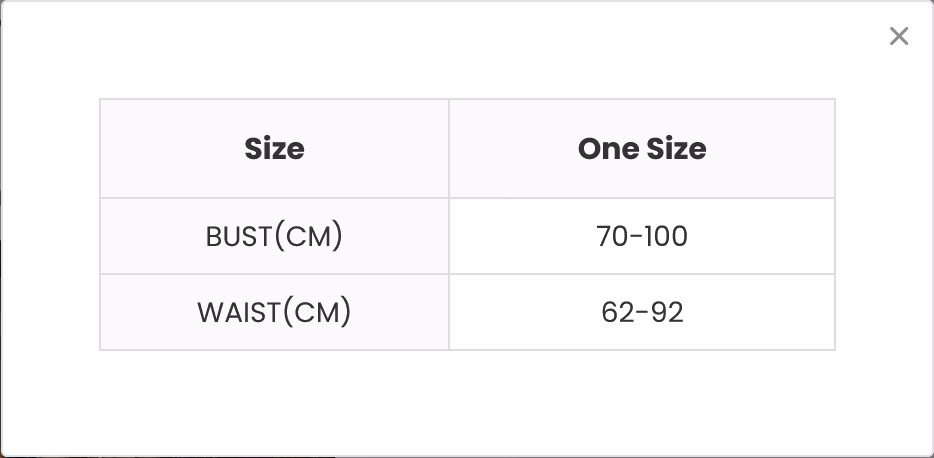Click the word BUST in table
934x458 pixels.
[239, 237]
